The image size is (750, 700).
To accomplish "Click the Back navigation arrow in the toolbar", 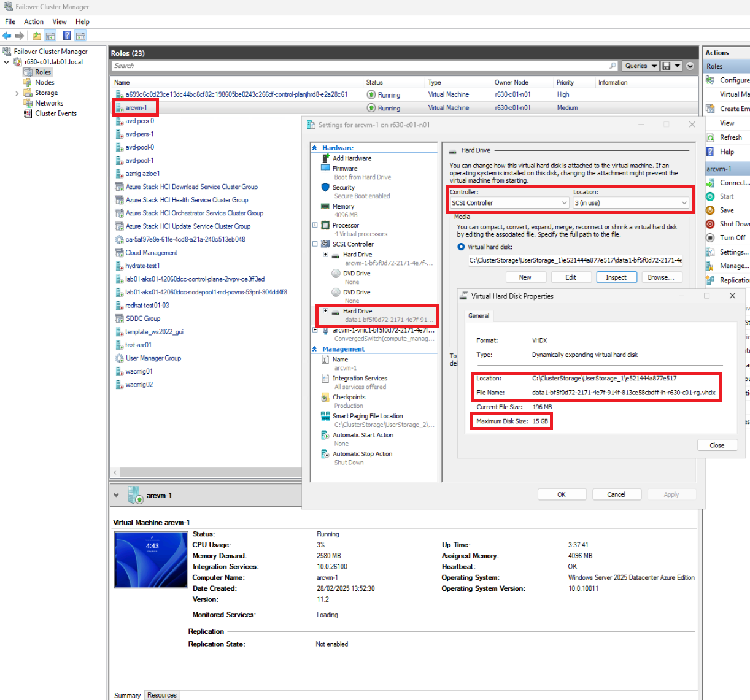I will 7,35.
